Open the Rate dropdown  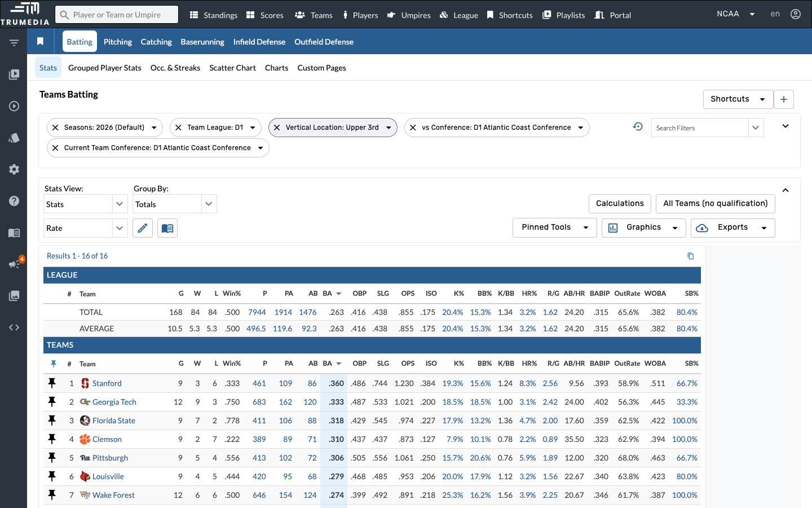click(85, 228)
